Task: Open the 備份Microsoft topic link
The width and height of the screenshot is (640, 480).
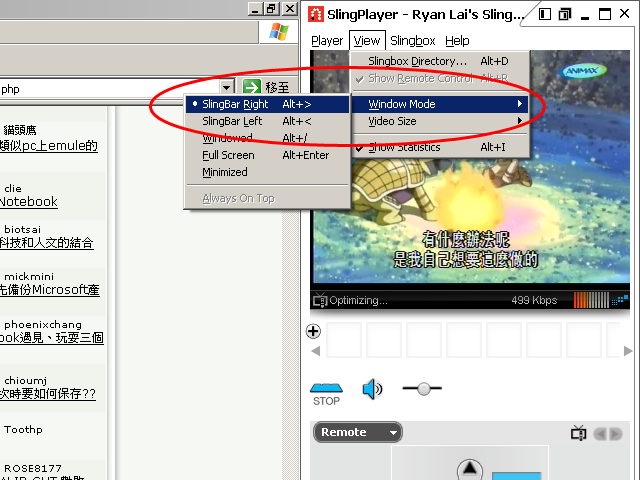Action: click(x=49, y=290)
